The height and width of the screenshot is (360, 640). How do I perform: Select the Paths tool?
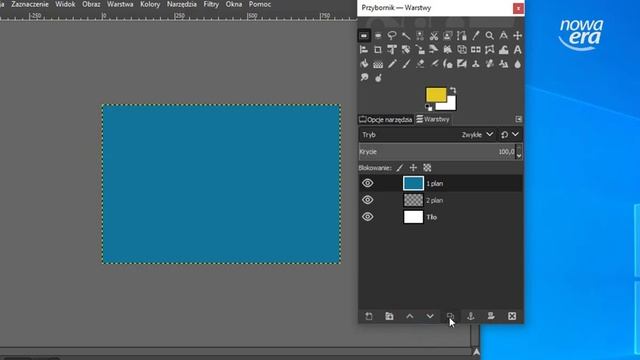coord(462,36)
